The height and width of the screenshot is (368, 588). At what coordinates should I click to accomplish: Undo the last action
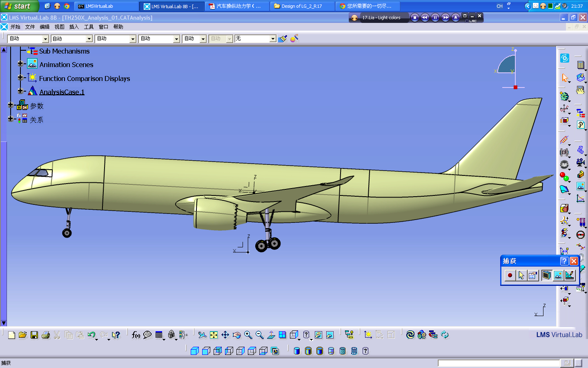click(x=91, y=335)
